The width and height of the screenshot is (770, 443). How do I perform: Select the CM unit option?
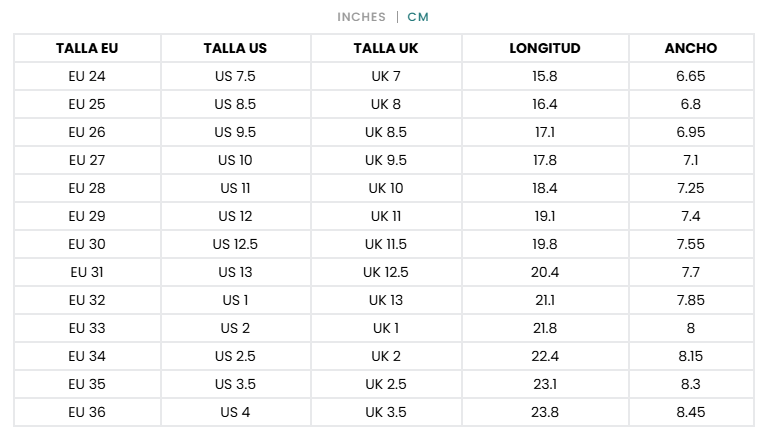click(x=418, y=17)
